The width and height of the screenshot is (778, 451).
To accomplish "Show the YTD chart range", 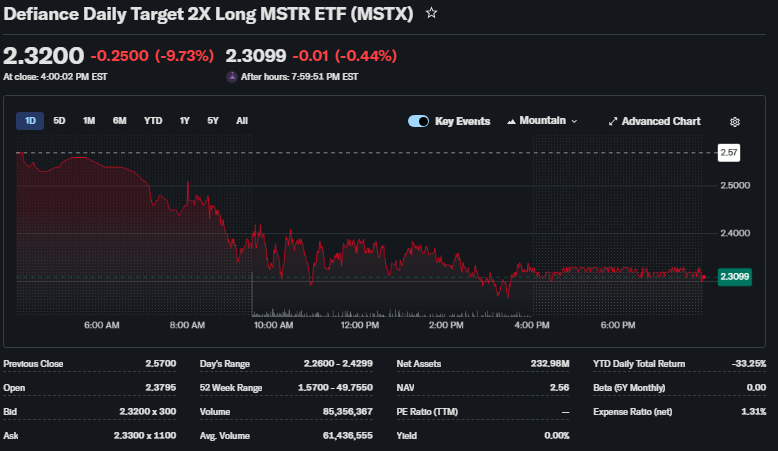I will pos(153,121).
